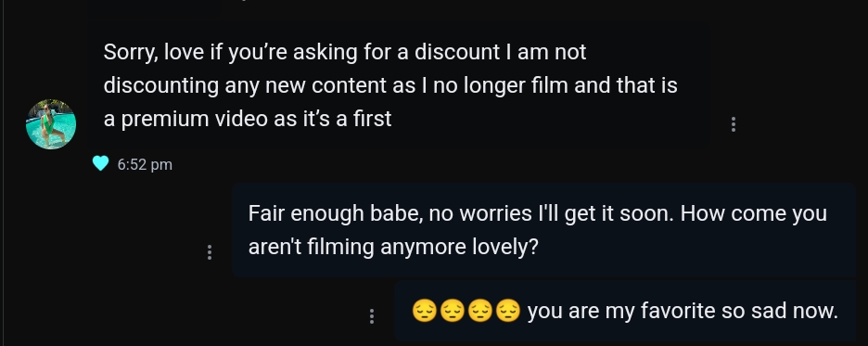Select the 'you are my favorite' message bubble

625,311
